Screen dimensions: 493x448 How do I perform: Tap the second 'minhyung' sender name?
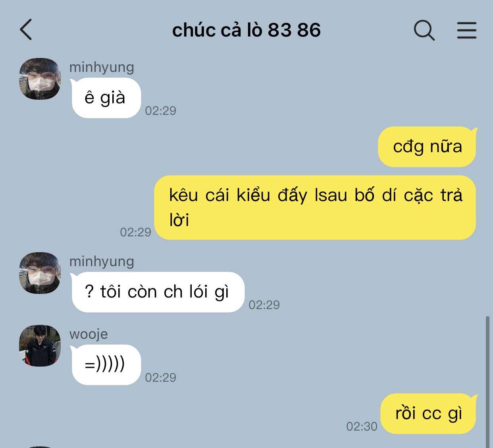[102, 261]
